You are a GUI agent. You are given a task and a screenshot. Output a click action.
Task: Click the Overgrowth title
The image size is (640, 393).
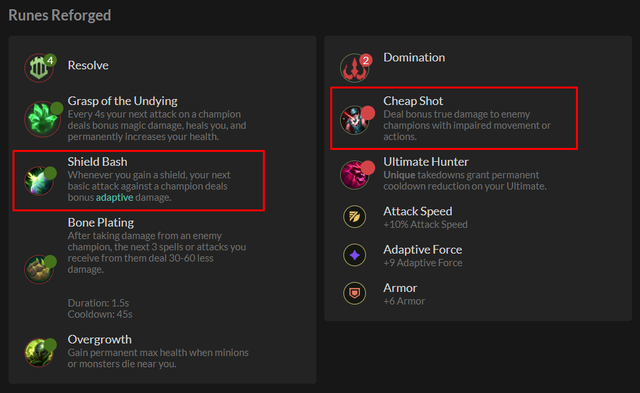point(100,340)
